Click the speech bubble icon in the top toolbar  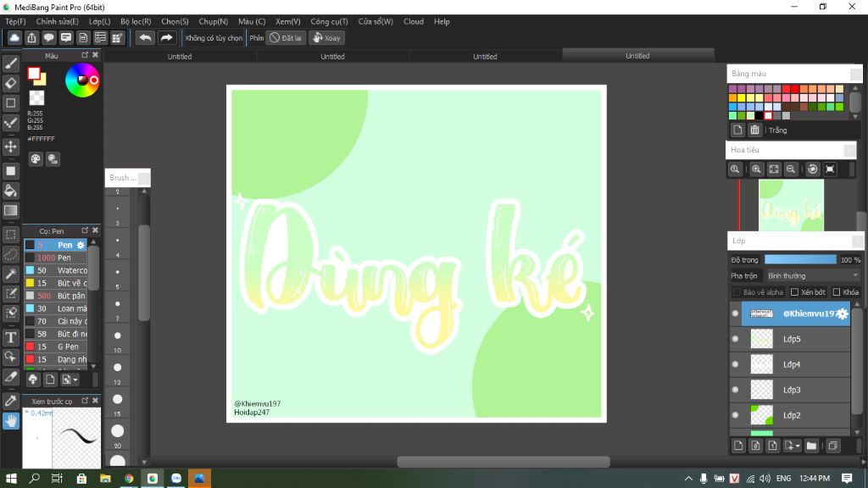pos(48,37)
